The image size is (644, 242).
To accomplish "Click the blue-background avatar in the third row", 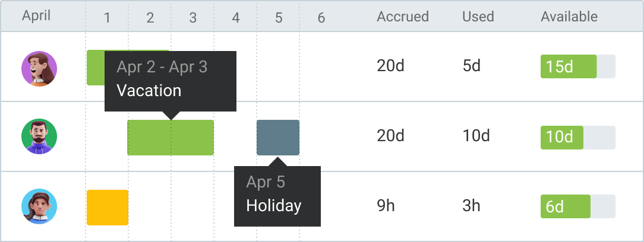I will [39, 206].
